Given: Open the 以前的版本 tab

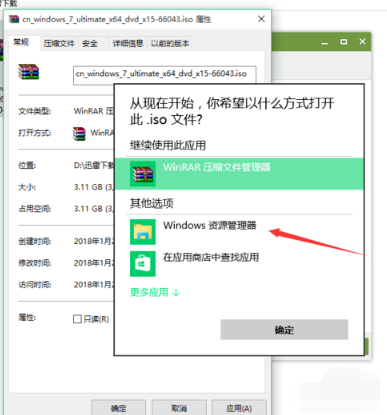Looking at the screenshot, I should 170,43.
